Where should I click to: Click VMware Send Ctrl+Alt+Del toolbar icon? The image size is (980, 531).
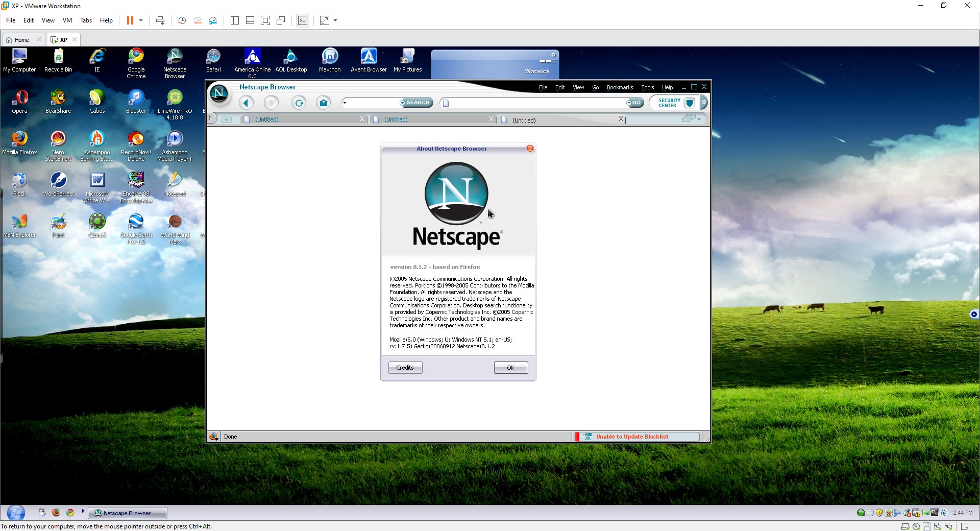(x=160, y=20)
